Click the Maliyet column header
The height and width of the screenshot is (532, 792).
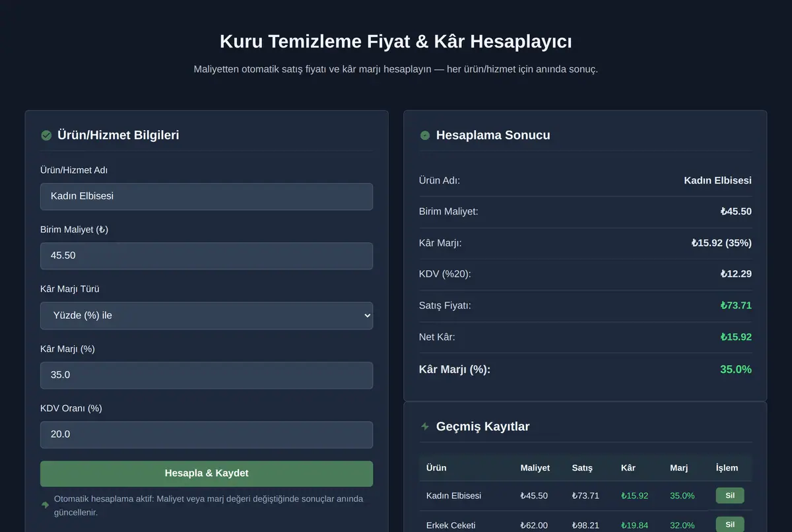click(535, 468)
